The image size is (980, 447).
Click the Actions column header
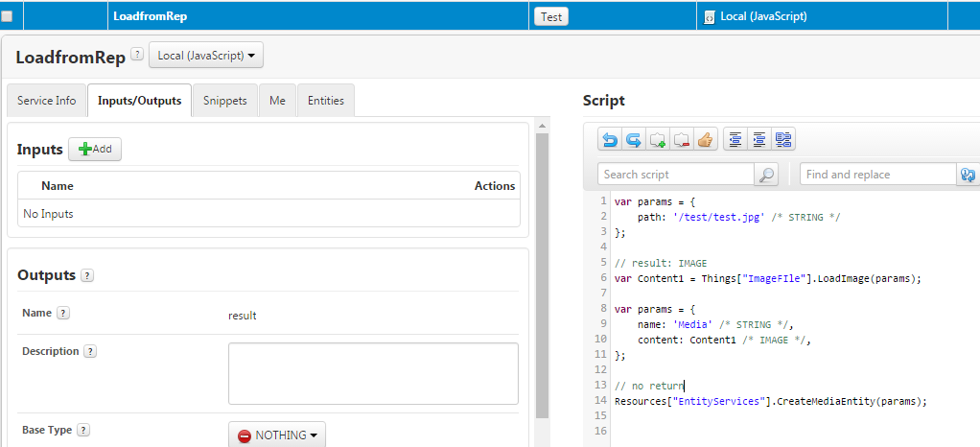pos(495,186)
